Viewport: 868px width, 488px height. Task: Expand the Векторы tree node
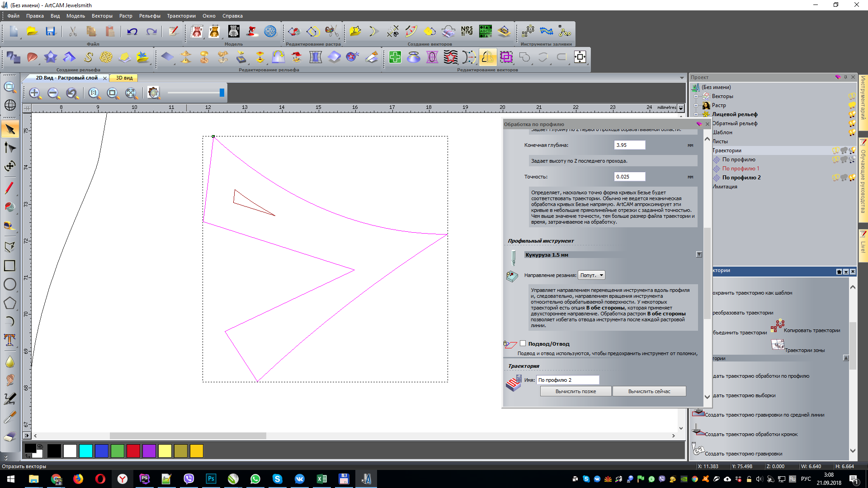tap(696, 96)
